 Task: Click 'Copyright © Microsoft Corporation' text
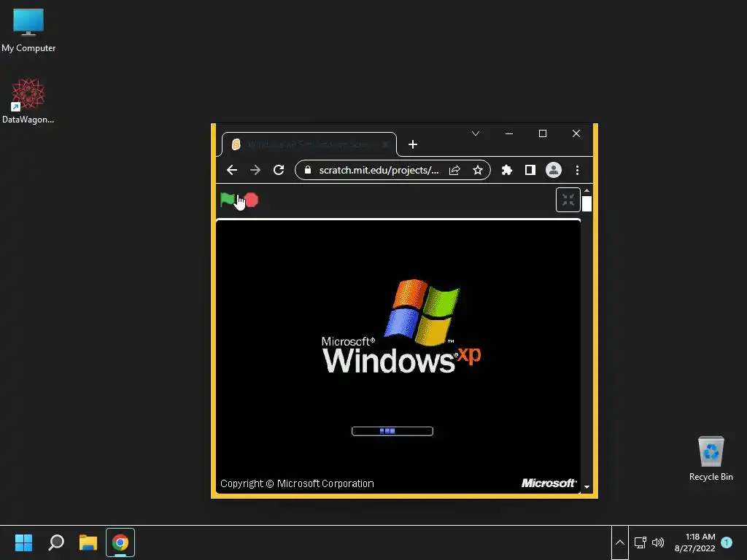tap(297, 483)
